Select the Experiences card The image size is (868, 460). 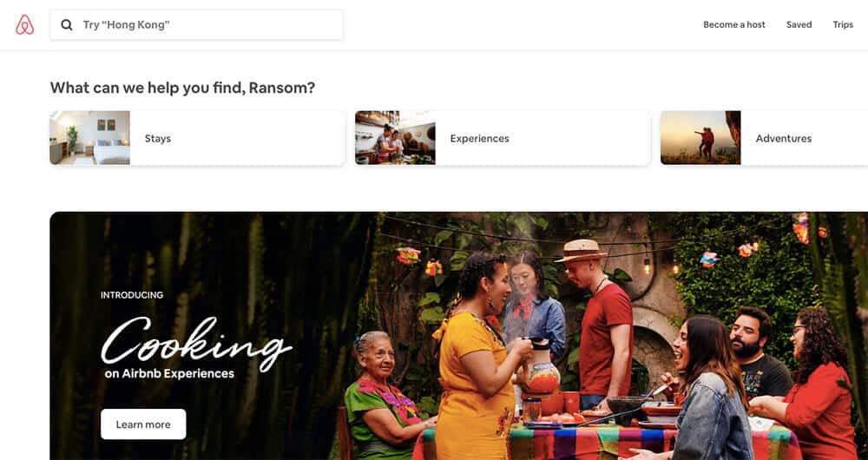click(x=503, y=138)
